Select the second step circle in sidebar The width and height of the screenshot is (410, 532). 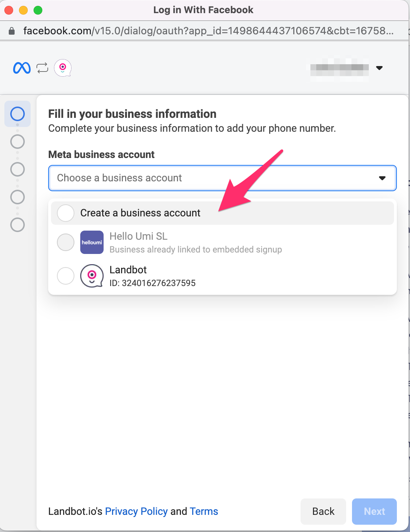click(x=18, y=142)
